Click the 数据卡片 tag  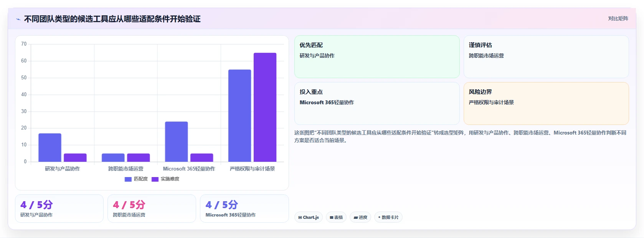click(388, 217)
